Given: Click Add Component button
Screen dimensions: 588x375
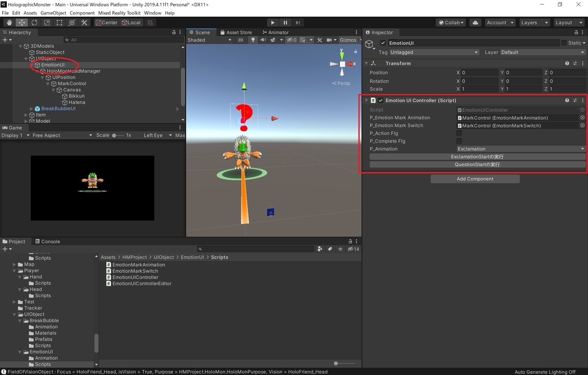Looking at the screenshot, I should tap(475, 179).
